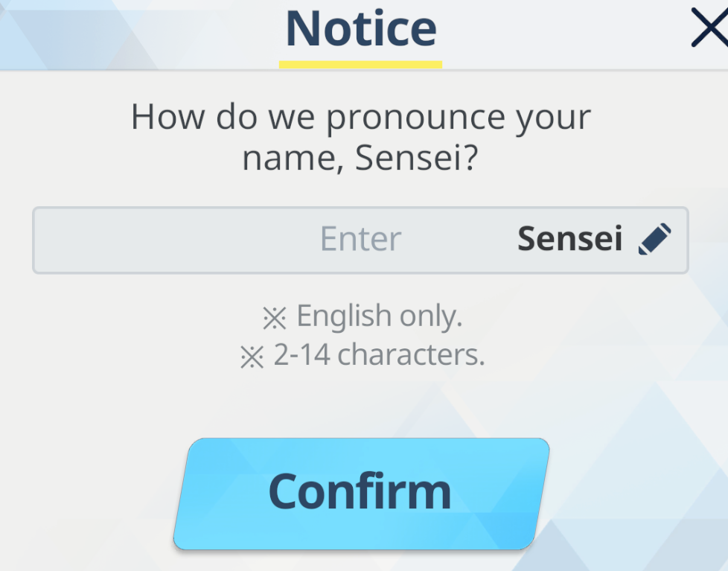Click the ※ symbol before 2-14 characters

click(x=252, y=357)
